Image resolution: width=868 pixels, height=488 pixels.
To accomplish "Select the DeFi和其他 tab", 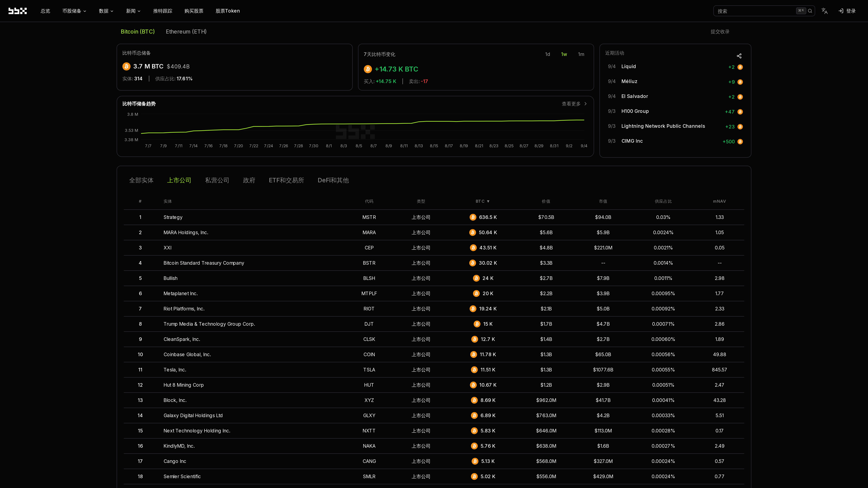I will tap(333, 180).
